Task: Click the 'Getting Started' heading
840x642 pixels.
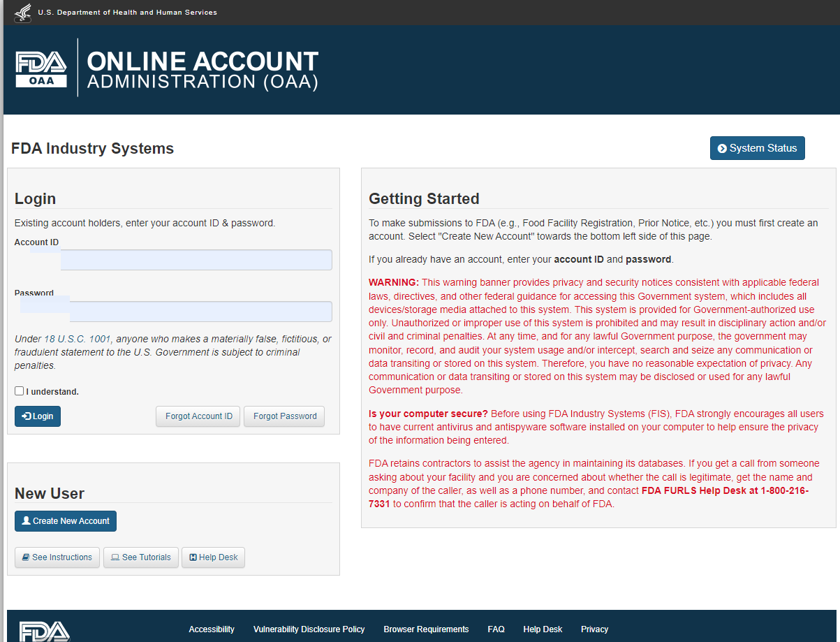Action: click(424, 198)
